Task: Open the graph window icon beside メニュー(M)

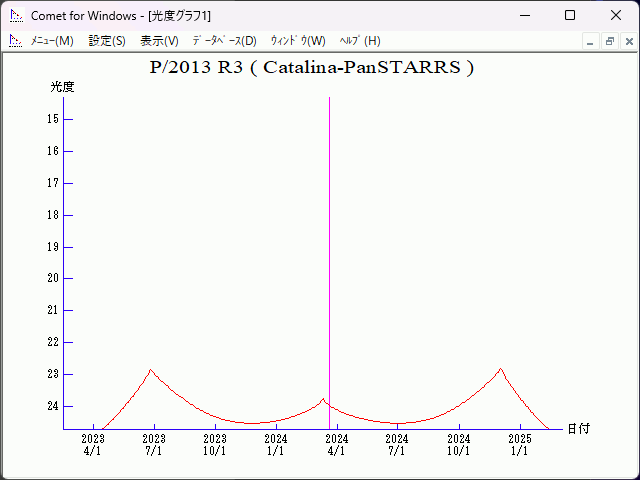Action: (x=15, y=41)
